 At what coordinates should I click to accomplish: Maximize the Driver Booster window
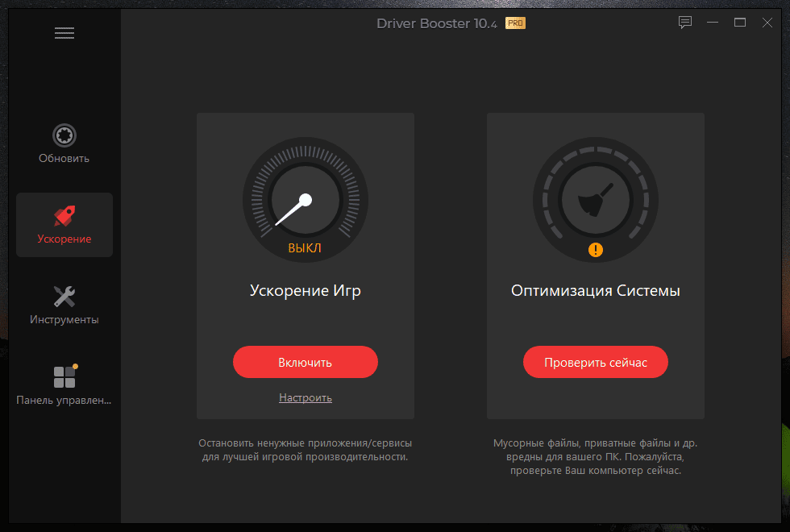740,23
